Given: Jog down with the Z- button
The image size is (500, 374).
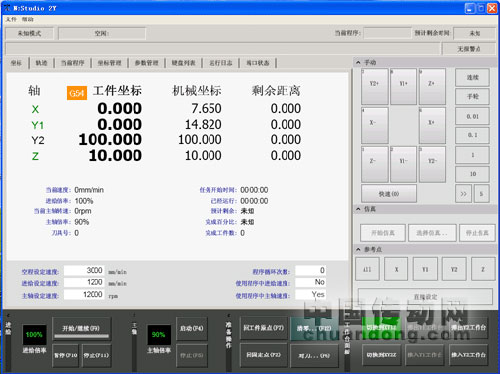Looking at the screenshot, I should (375, 164).
